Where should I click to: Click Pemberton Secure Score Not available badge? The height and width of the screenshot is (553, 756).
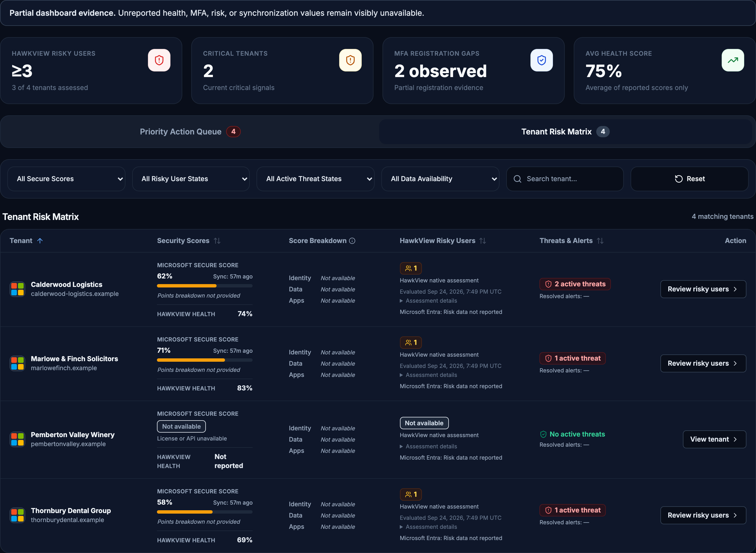[181, 426]
